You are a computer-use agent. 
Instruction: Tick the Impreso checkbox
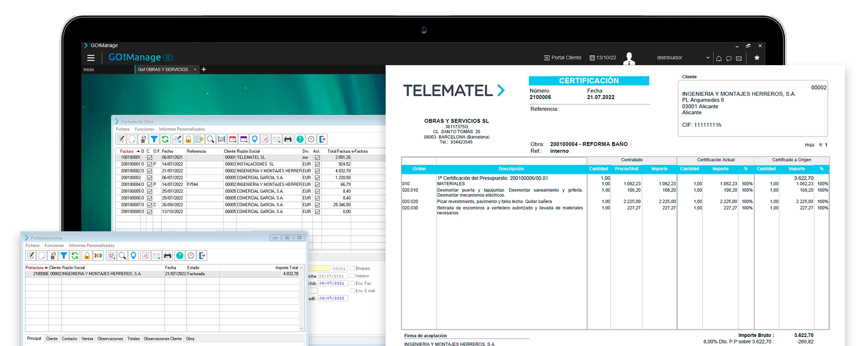click(352, 276)
